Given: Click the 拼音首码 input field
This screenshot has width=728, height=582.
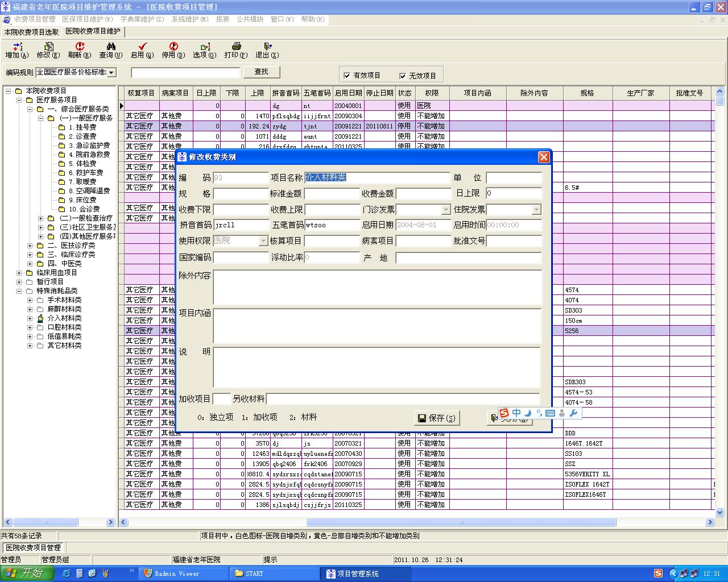Looking at the screenshot, I should (x=241, y=225).
